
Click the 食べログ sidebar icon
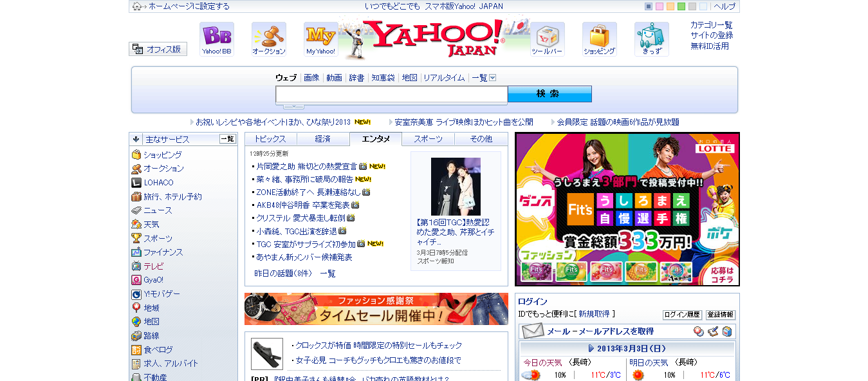coord(136,350)
